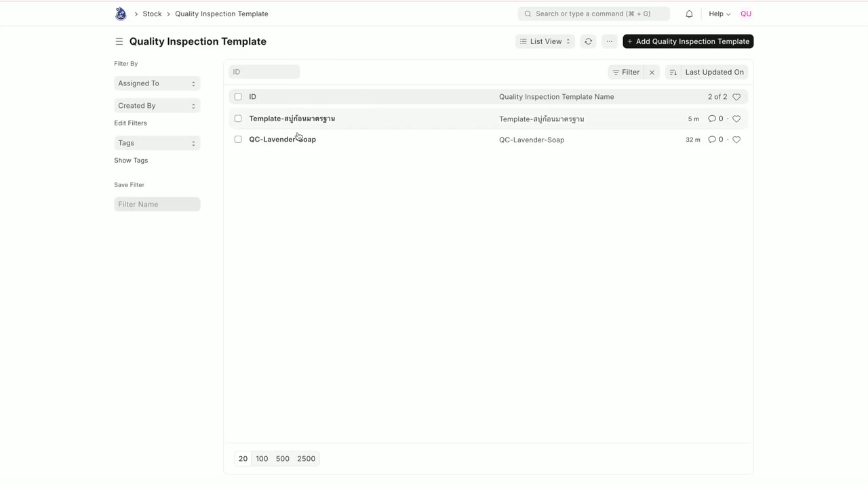Viewport: 868px width, 488px height.
Task: Toggle the sidebar hamburger menu icon
Action: click(119, 41)
